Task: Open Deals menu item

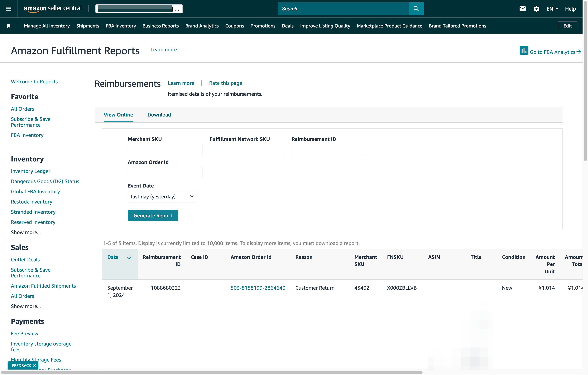Action: (x=288, y=26)
